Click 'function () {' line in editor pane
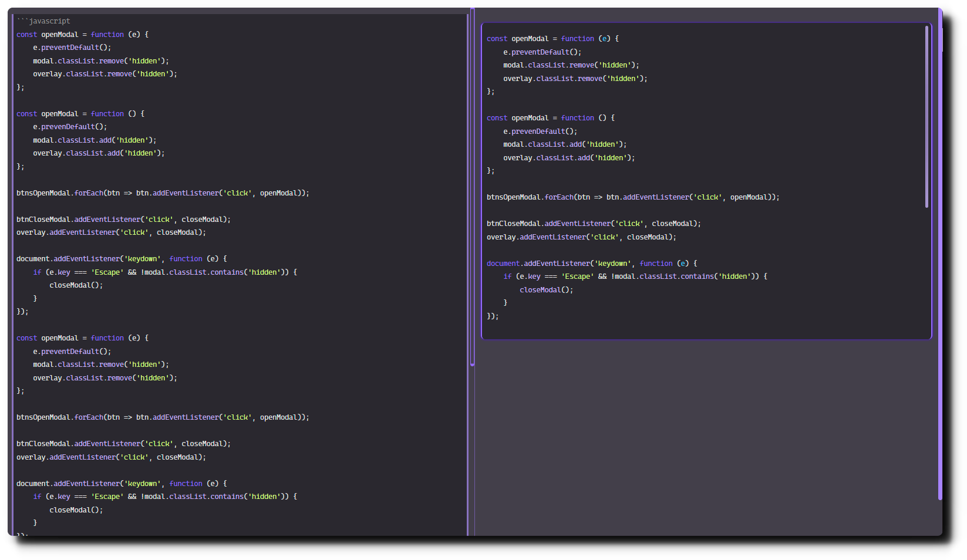Viewport: 967px width, 560px height. click(80, 114)
